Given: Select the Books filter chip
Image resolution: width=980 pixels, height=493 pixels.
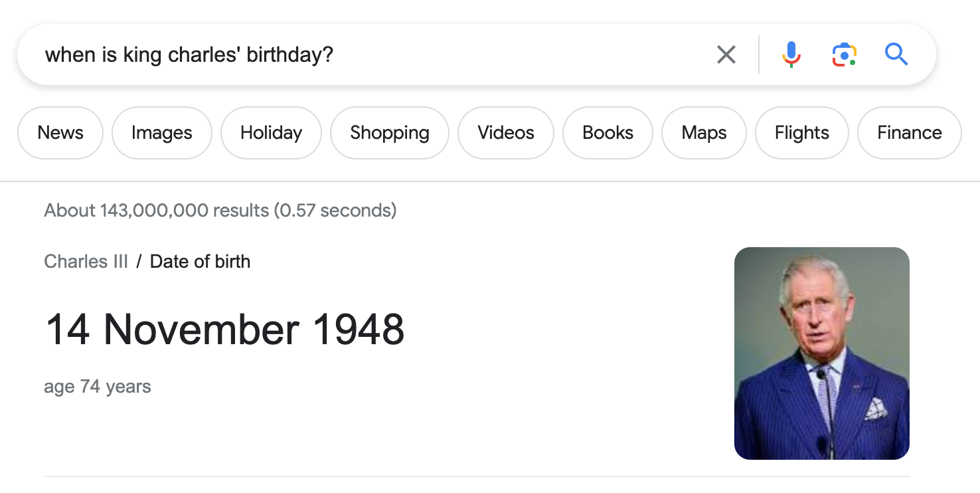Looking at the screenshot, I should point(608,133).
